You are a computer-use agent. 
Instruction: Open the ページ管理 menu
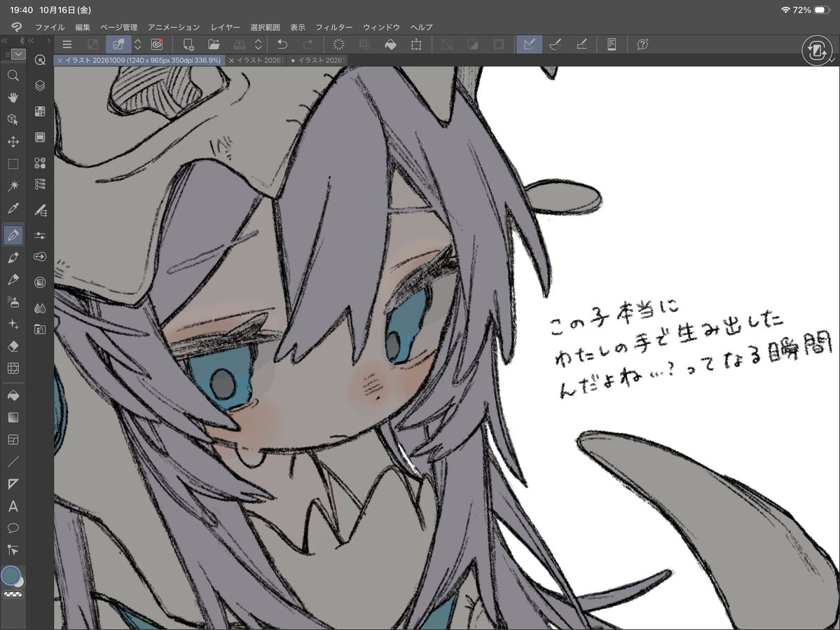click(119, 27)
